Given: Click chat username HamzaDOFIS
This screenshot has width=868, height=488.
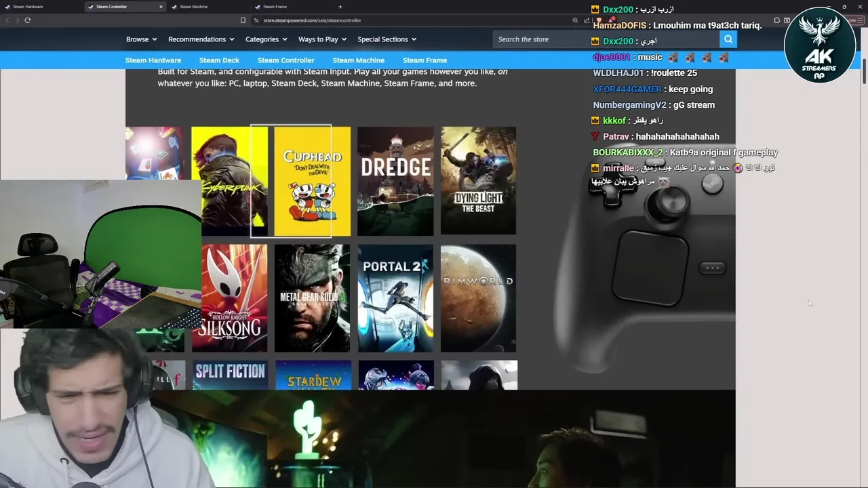Looking at the screenshot, I should pos(620,26).
